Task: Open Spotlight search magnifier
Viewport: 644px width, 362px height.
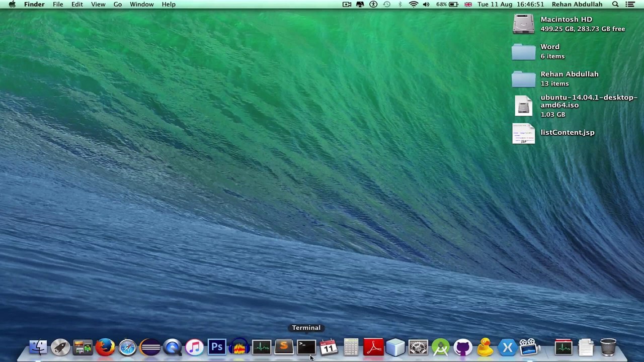Action: tap(615, 5)
